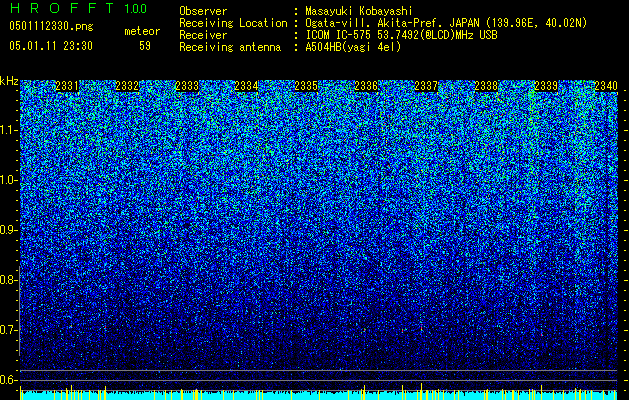This screenshot has height=400, width=629.
Task: Click the 1.1 frequency axis label
Action: tap(9, 130)
